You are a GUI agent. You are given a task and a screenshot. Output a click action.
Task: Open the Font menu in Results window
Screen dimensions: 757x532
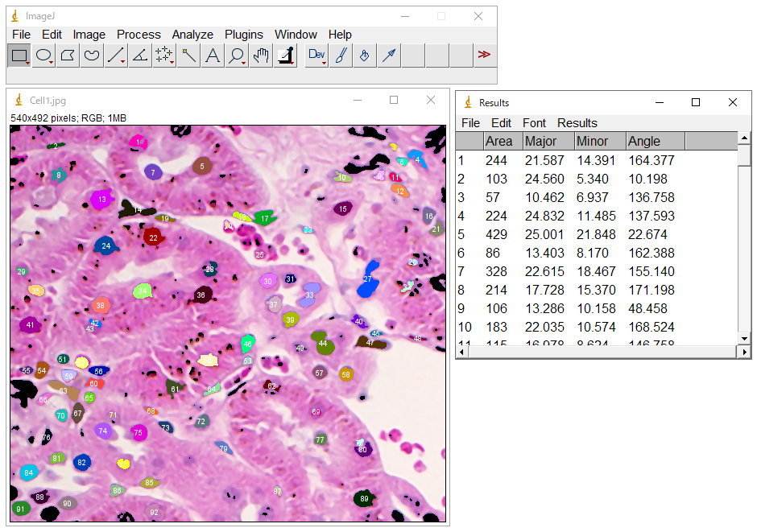534,123
